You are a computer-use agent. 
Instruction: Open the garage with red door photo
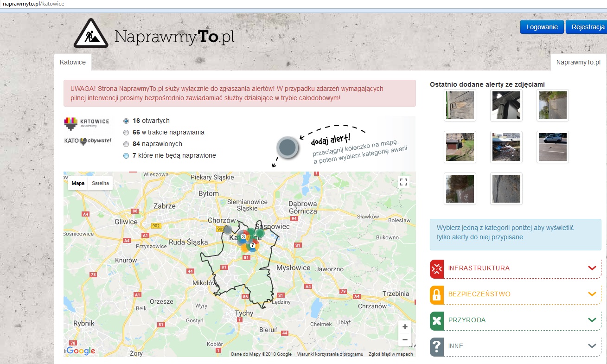pos(460,147)
